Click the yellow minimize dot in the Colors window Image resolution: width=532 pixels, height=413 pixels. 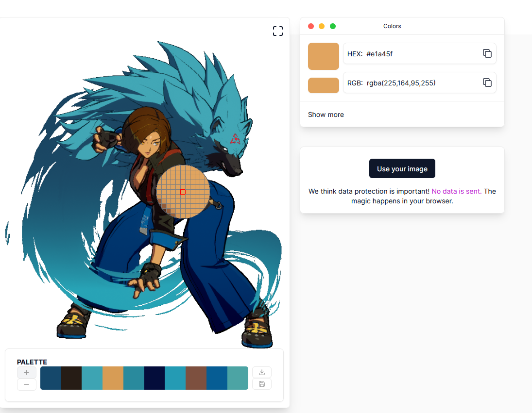coord(322,26)
